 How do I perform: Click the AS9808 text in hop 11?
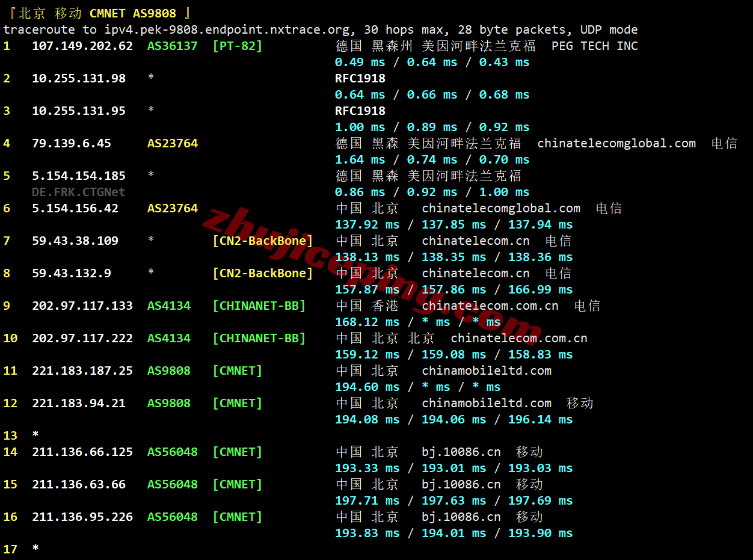coord(169,371)
